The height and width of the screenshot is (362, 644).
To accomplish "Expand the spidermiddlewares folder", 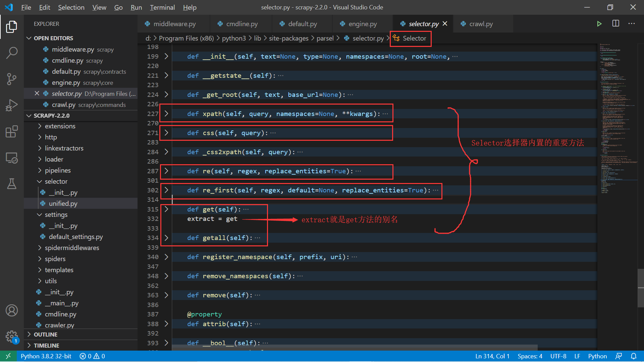I will 80,248.
